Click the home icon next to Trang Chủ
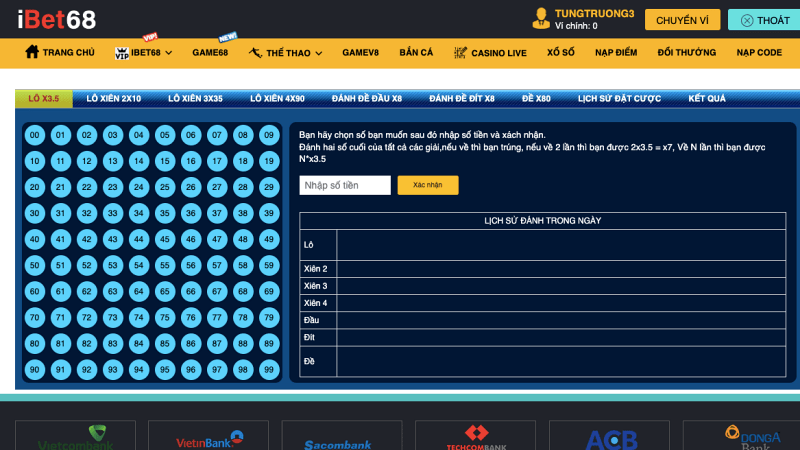 click(32, 52)
